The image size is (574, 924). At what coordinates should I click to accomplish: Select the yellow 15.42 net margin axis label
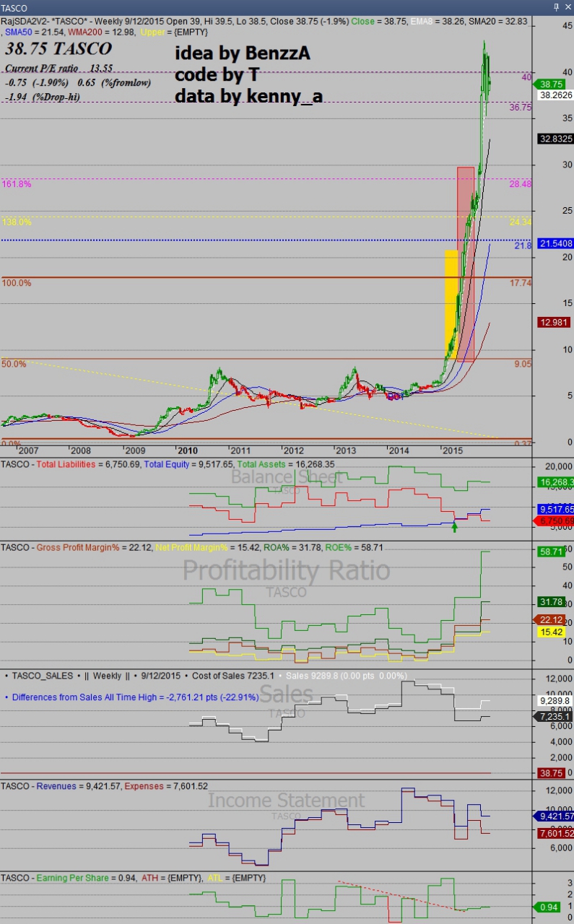pyautogui.click(x=552, y=632)
